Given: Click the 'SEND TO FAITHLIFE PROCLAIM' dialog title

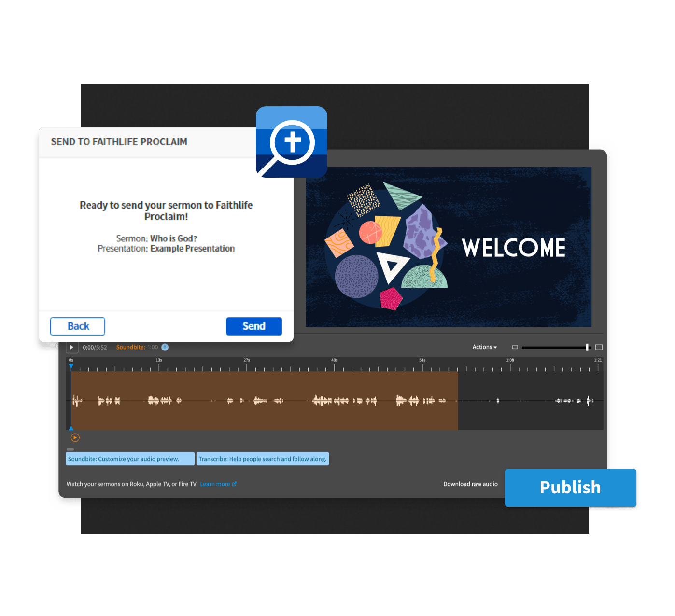Looking at the screenshot, I should coord(119,142).
